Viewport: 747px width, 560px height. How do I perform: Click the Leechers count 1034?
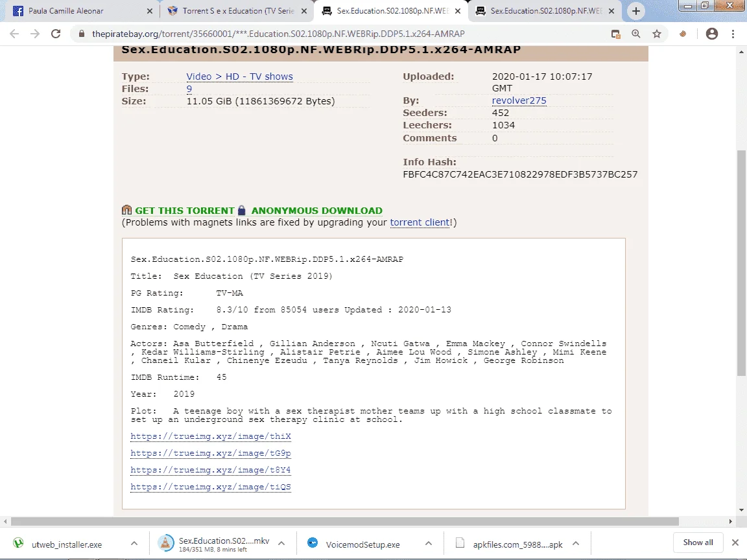click(503, 125)
